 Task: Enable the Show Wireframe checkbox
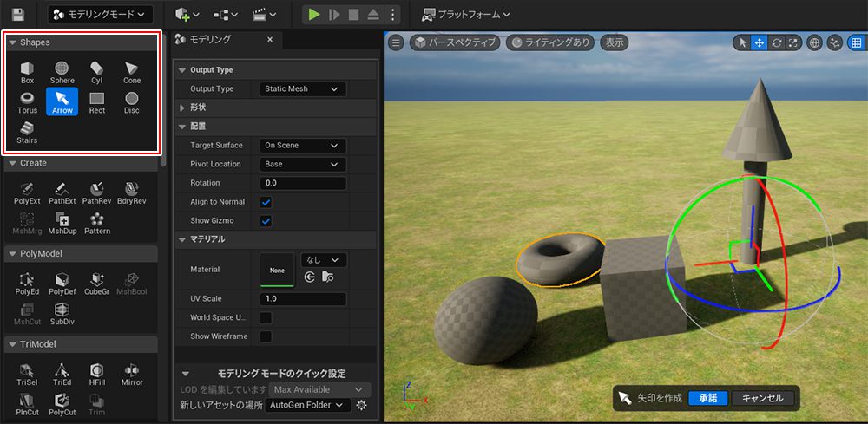coord(266,336)
